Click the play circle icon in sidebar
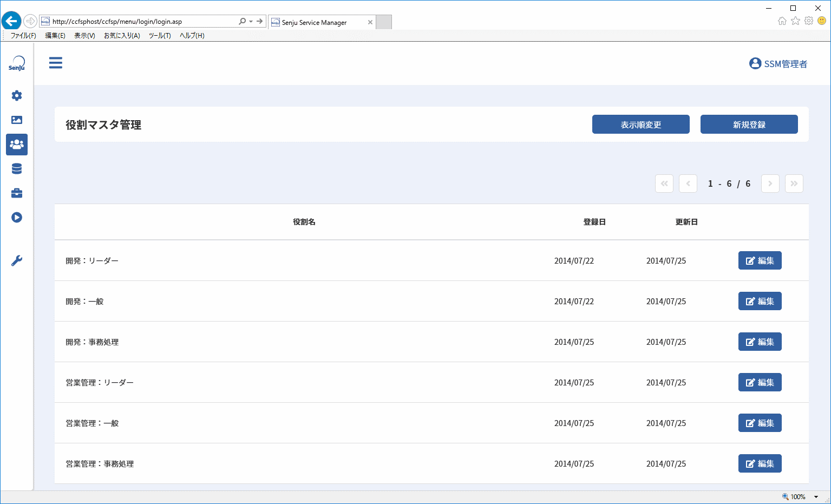 [17, 218]
